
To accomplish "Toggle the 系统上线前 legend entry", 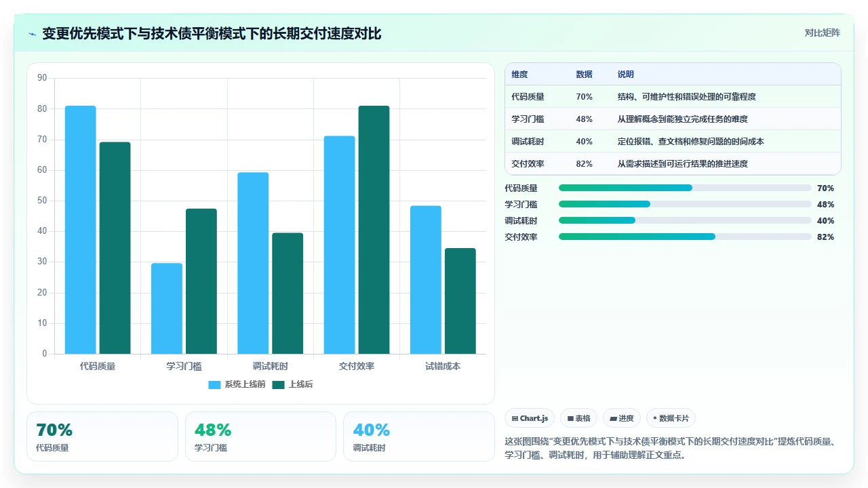I will pos(237,384).
